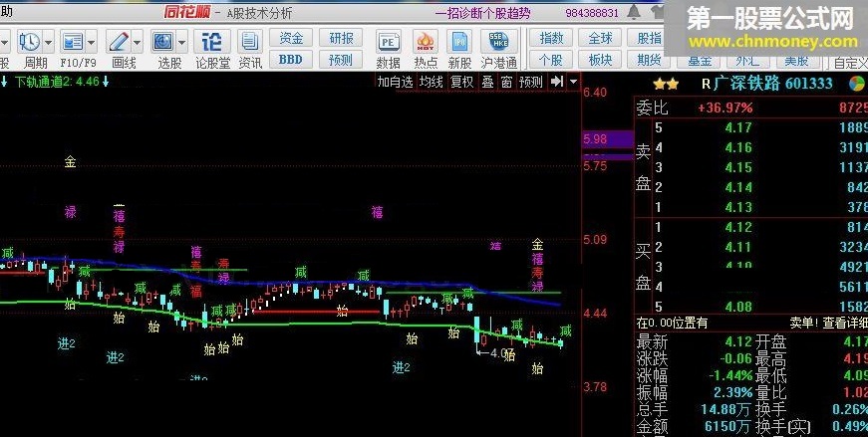Expand the 选股 dropdown arrow
This screenshot has height=437, width=868.
coord(181,42)
